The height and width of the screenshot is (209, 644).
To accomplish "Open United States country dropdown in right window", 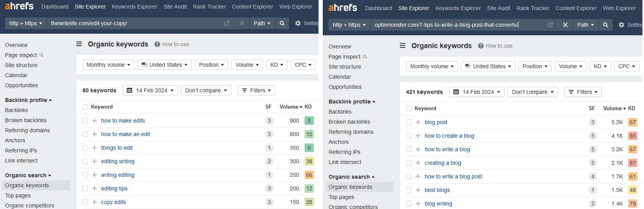I will [x=488, y=66].
